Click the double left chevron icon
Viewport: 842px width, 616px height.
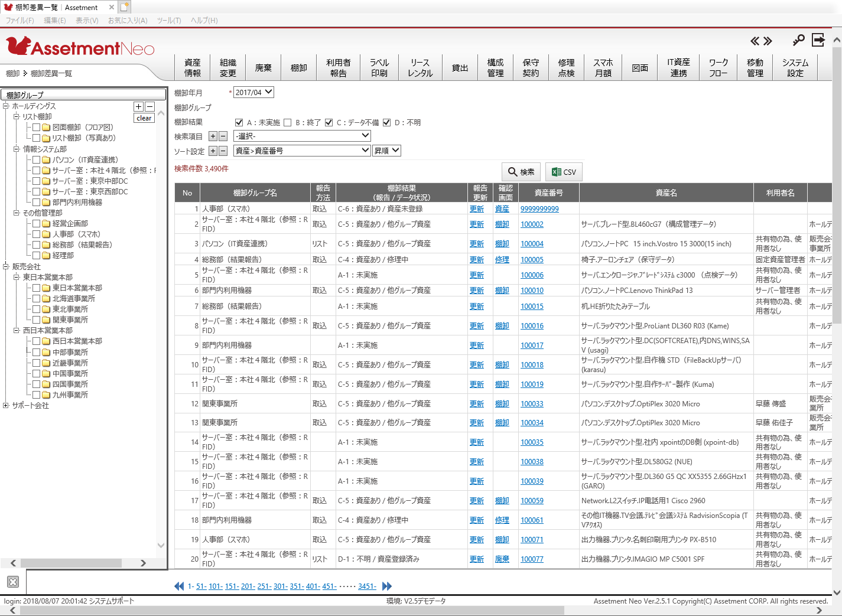pyautogui.click(x=755, y=41)
